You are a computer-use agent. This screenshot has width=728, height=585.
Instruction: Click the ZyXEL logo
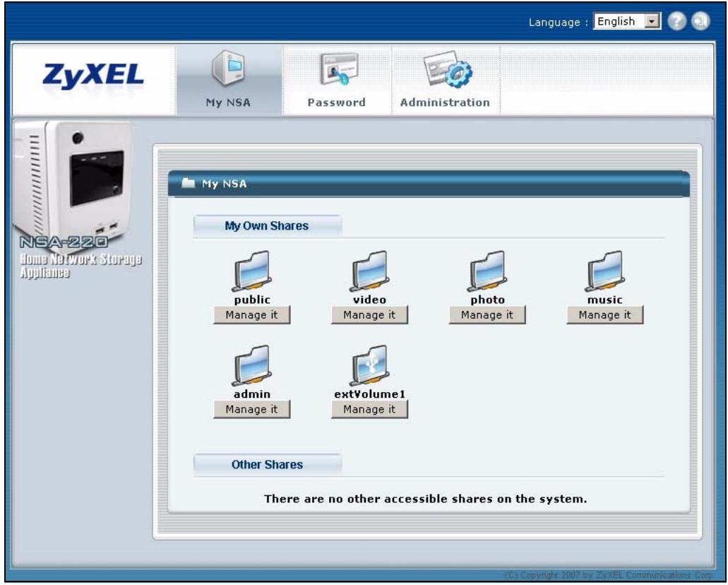(93, 76)
